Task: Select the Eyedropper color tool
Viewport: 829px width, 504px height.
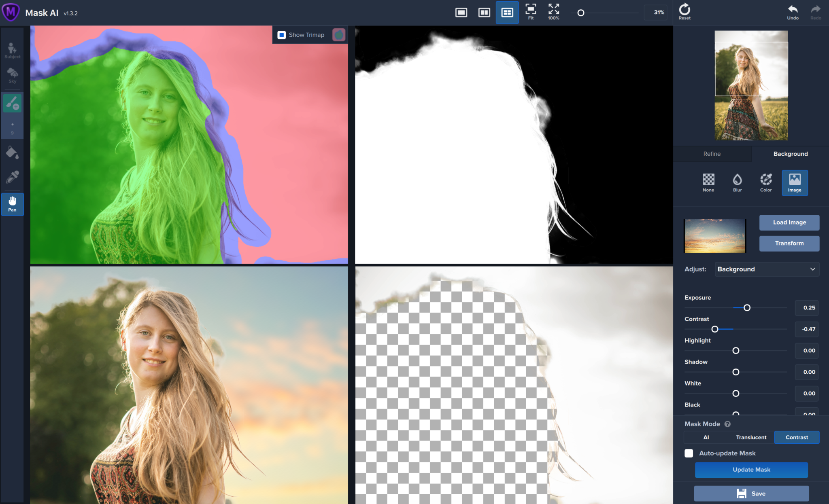Action: (x=13, y=177)
